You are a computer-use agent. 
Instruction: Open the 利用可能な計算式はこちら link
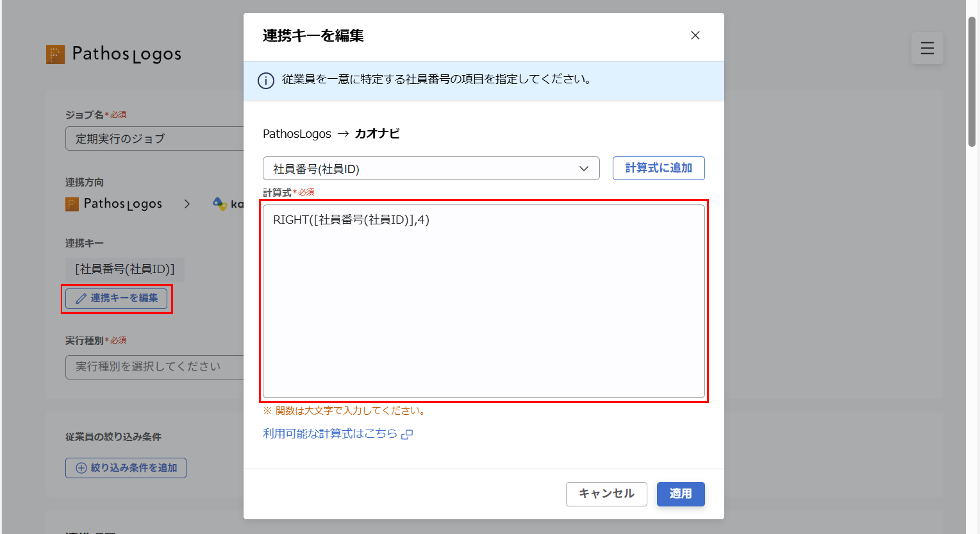329,434
